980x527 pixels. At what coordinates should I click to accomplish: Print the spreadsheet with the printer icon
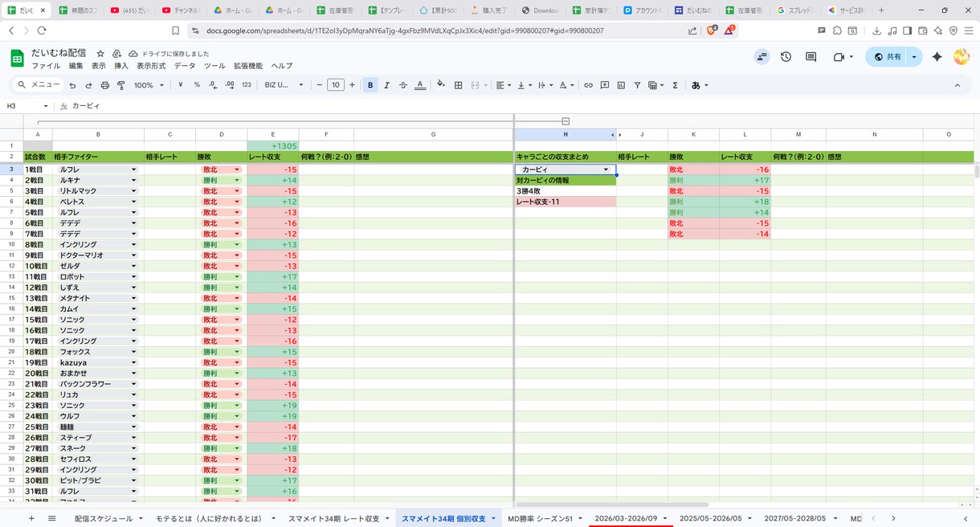click(104, 85)
